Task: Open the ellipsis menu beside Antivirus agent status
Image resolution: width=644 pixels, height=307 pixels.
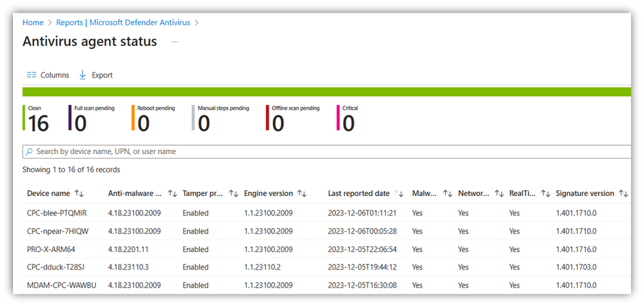Action: coord(175,41)
